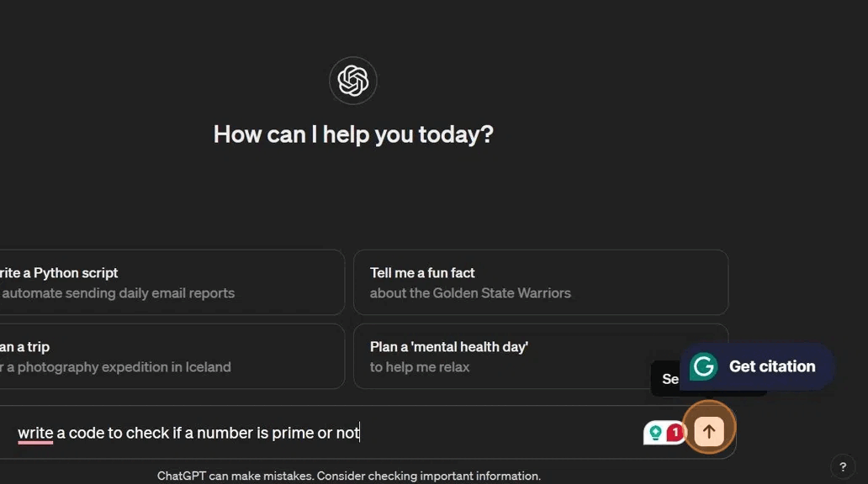Choose the "Tell me a fun fact" suggestion title
Image resolution: width=868 pixels, height=484 pixels.
pos(422,273)
